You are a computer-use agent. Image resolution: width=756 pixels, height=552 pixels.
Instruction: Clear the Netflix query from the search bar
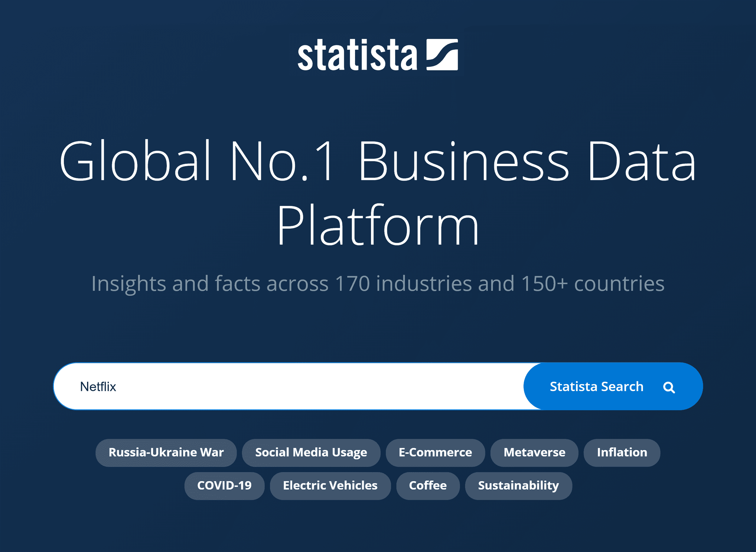pos(99,386)
